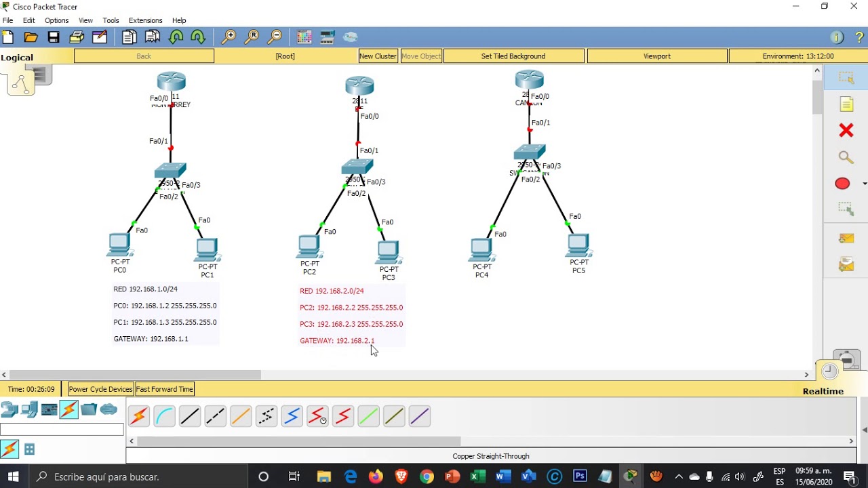Select the blue Coaxial cable
This screenshot has width=868, height=488.
(292, 416)
